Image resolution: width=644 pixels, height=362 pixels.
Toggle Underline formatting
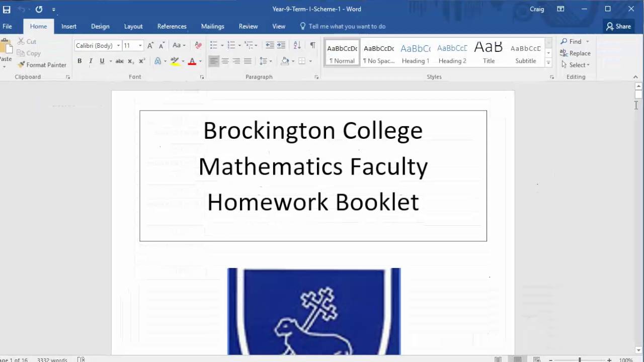pyautogui.click(x=102, y=61)
